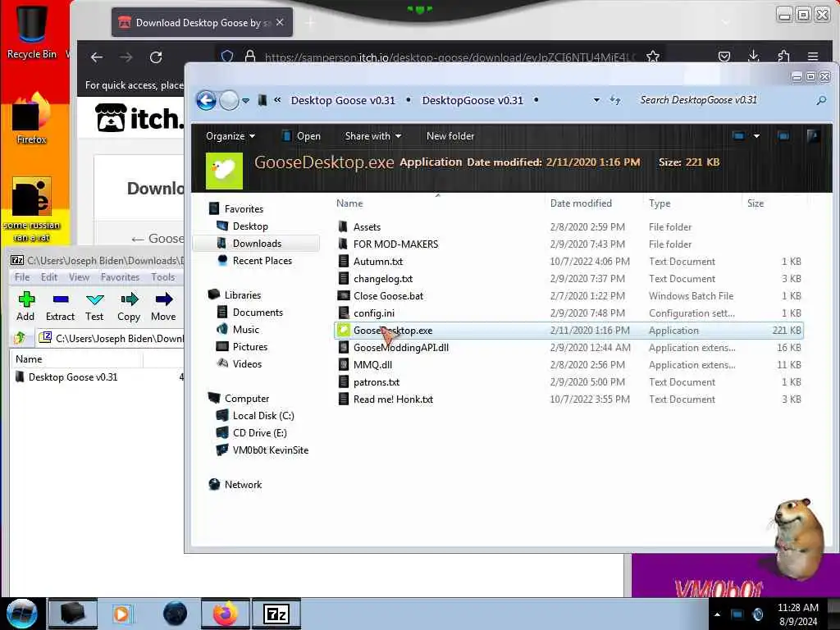The image size is (840, 630).
Task: Open the recent locations dropdown beside forward arrow
Action: (x=245, y=101)
